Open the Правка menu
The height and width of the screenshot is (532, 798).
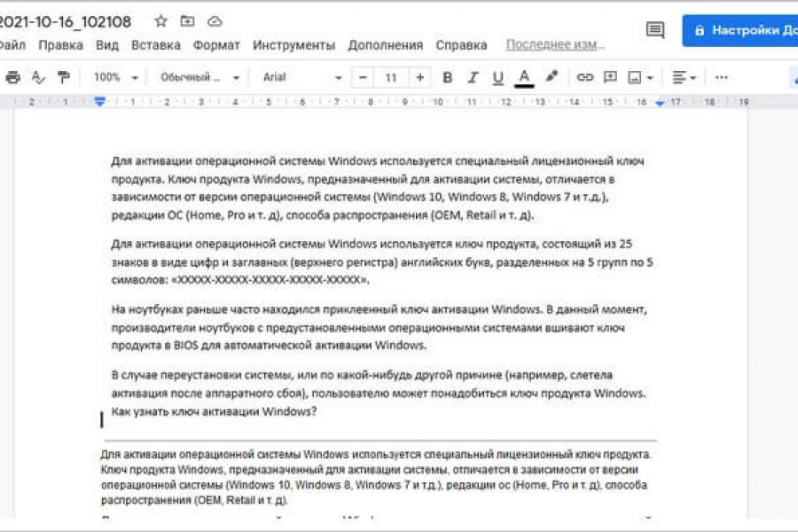tap(60, 45)
